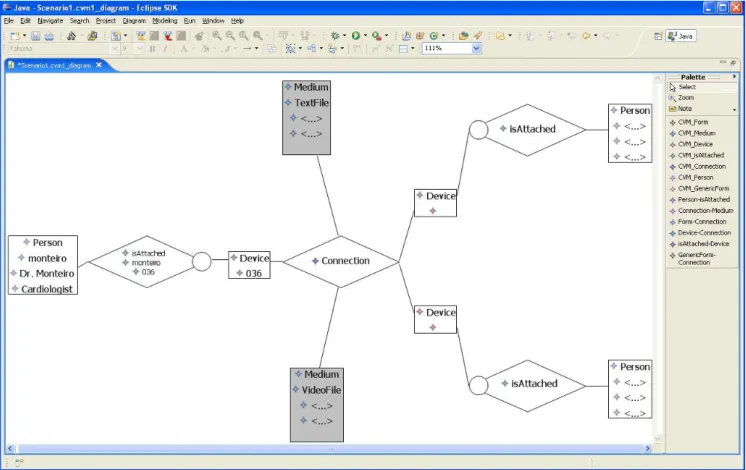This screenshot has height=470, width=746.
Task: Select the TextFile Medium node
Action: pos(306,118)
